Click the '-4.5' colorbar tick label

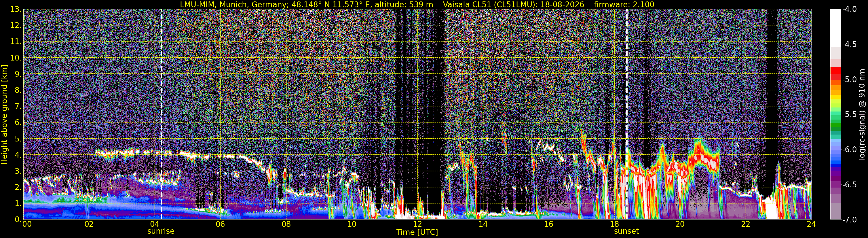[849, 44]
